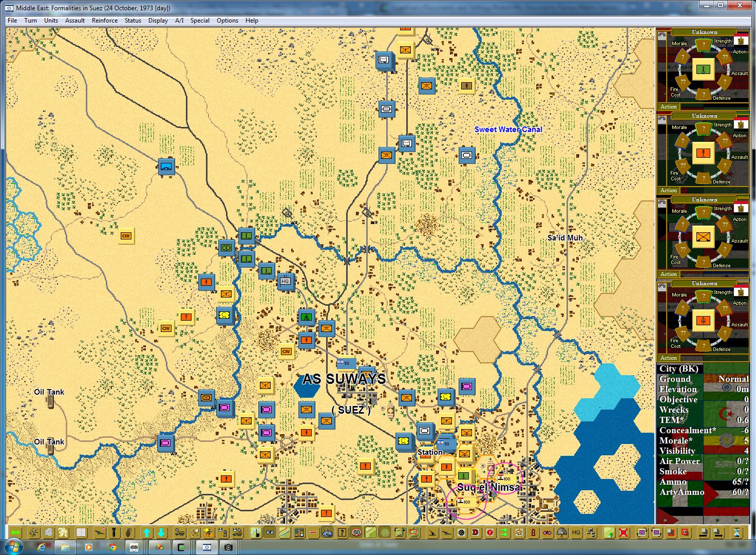Click the Station map label
Image resolution: width=756 pixels, height=555 pixels.
430,452
